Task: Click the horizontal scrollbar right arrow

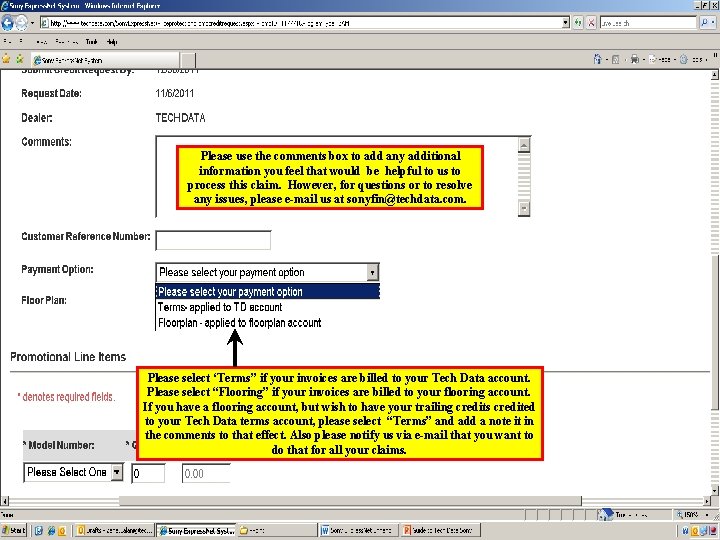Action: pyautogui.click(x=707, y=501)
